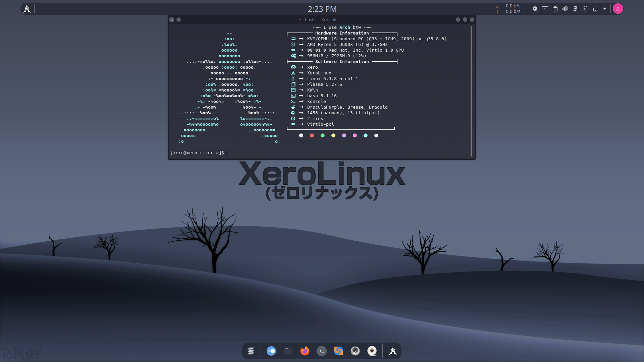
Task: Click the 2:23 PM clock
Action: [x=322, y=9]
